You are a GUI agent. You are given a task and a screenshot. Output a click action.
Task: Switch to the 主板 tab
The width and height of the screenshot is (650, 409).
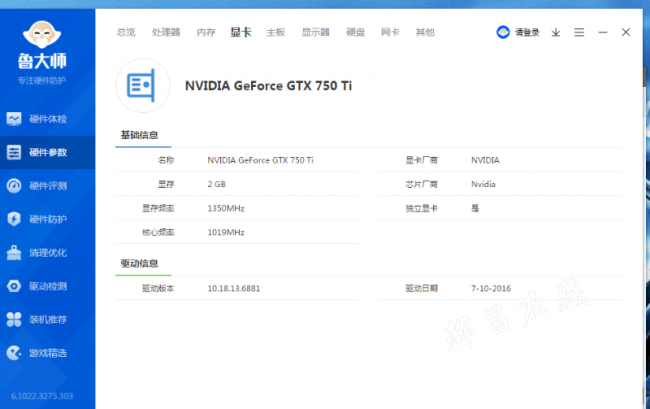pos(276,32)
